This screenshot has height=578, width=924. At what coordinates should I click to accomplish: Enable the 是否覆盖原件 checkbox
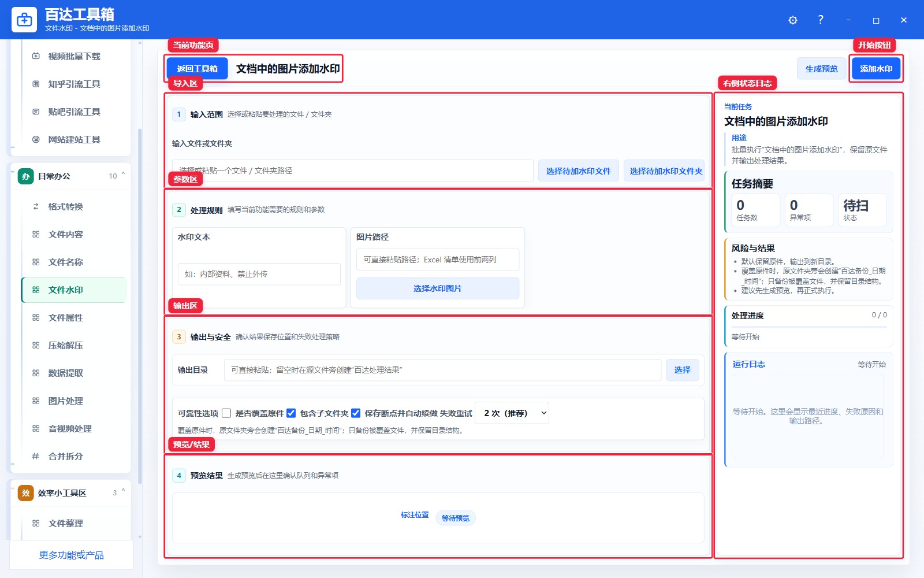(226, 413)
